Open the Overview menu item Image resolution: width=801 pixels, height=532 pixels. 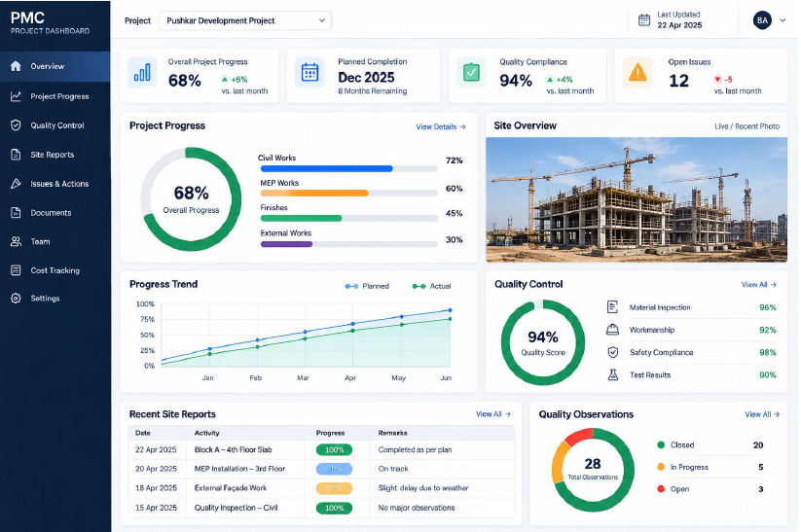[x=55, y=66]
